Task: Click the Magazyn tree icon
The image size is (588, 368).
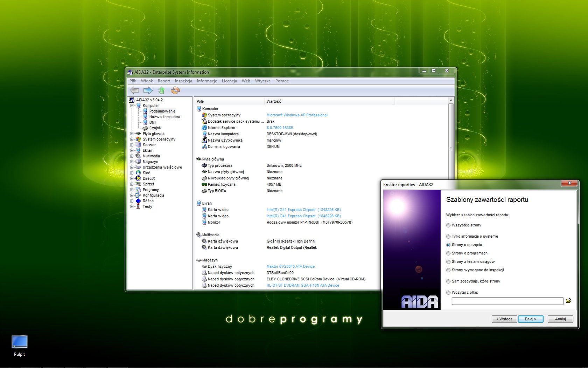Action: pos(138,162)
